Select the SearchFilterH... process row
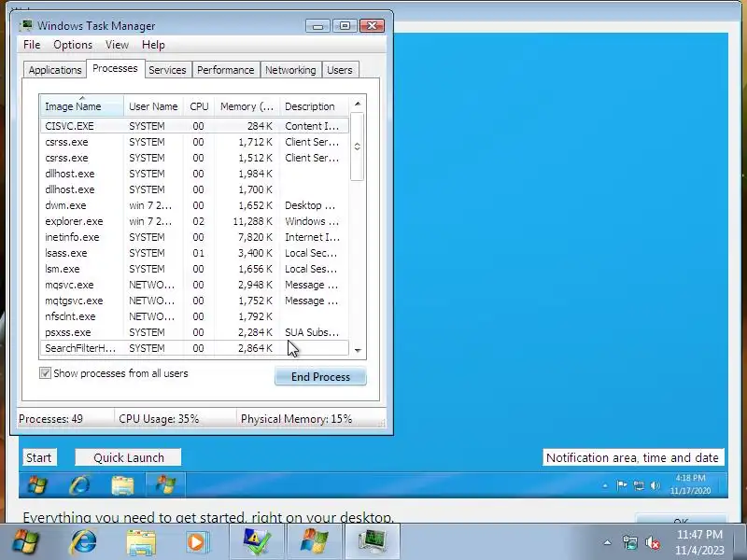 [194, 348]
